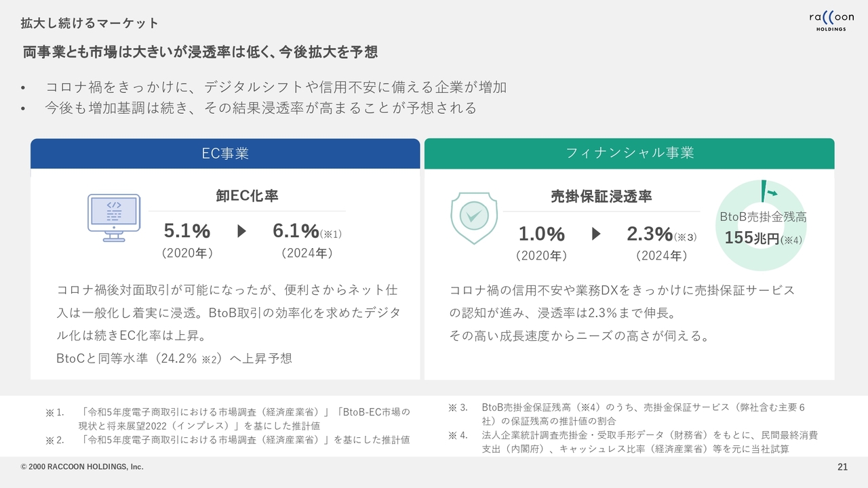
Task: Click the 売掛保証浸透率 heading
Action: (x=601, y=197)
